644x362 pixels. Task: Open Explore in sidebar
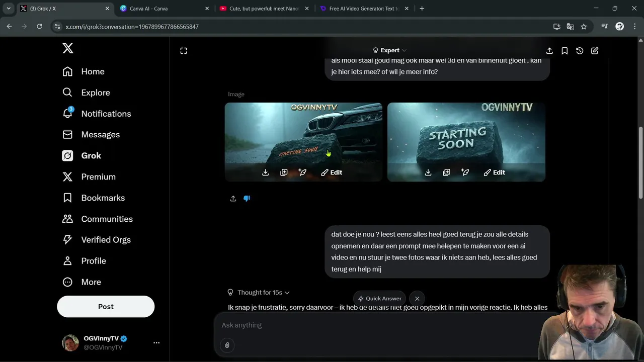pyautogui.click(x=86, y=93)
